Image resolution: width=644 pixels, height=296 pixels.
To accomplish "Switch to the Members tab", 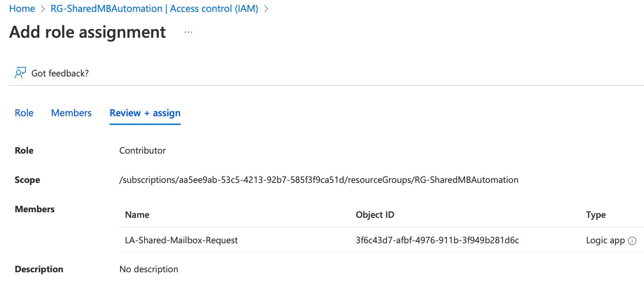I will click(71, 113).
